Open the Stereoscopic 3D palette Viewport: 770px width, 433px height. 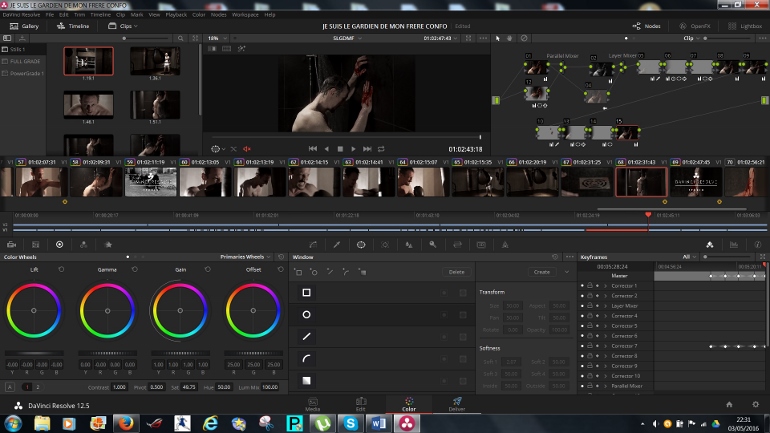tap(481, 244)
